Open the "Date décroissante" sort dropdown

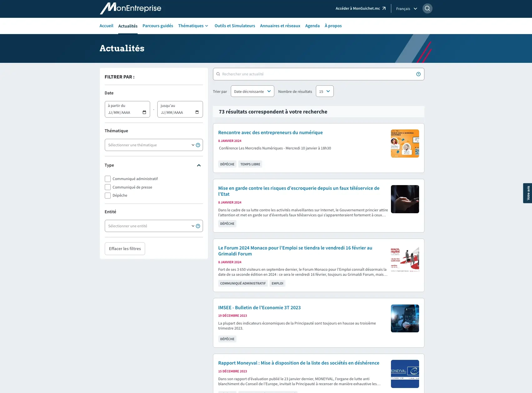[x=252, y=91]
